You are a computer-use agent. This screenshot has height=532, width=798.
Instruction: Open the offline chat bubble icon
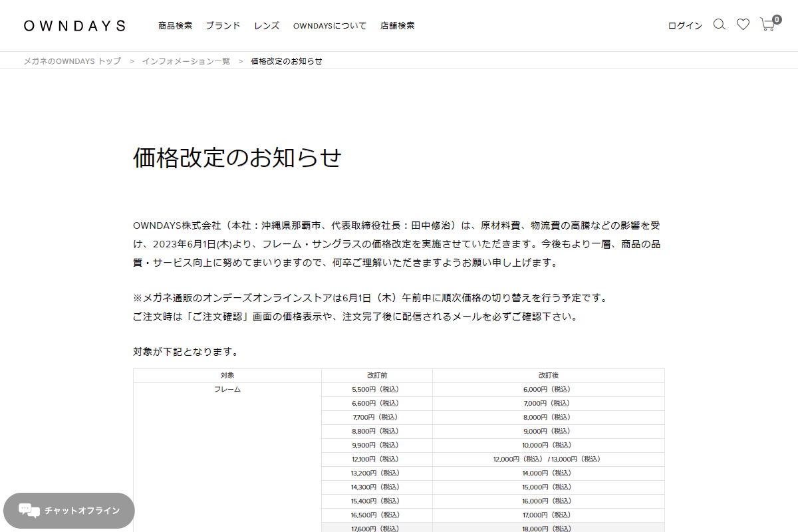tap(29, 510)
